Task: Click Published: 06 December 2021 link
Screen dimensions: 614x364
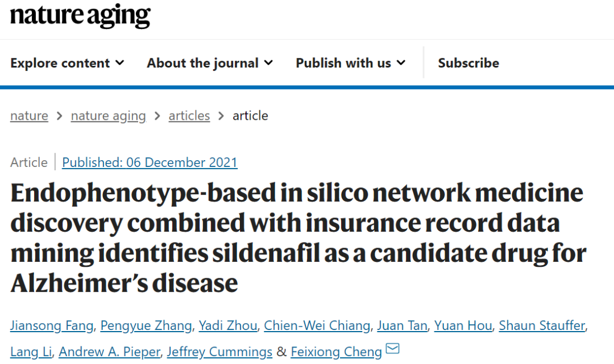Action: (150, 162)
